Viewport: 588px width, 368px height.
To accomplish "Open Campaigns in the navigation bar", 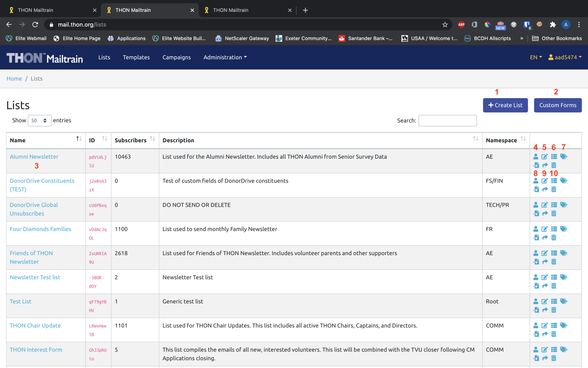I will pyautogui.click(x=177, y=57).
